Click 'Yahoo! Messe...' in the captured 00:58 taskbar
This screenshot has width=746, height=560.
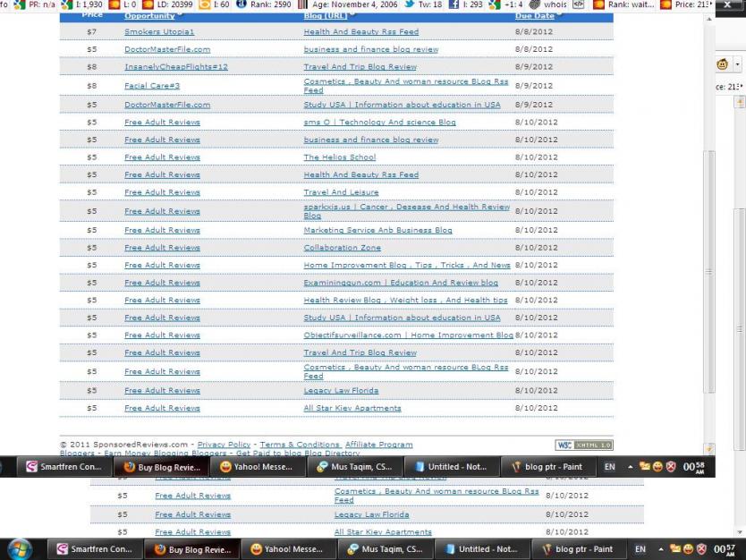pos(257,467)
